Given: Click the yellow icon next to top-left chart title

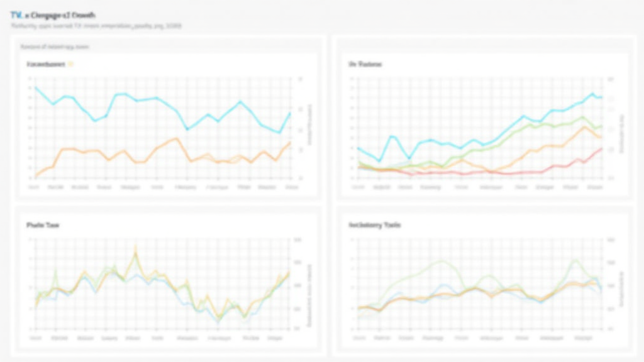Looking at the screenshot, I should point(70,64).
